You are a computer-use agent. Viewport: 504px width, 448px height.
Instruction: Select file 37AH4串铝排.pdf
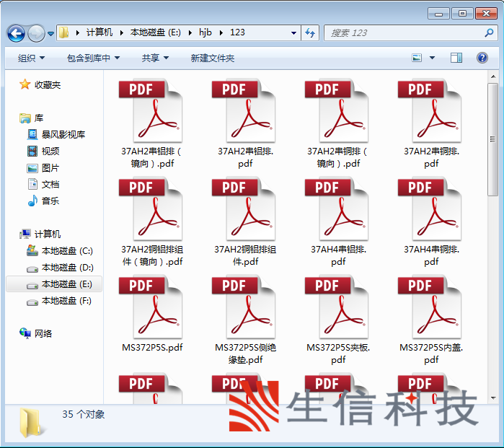338,221
